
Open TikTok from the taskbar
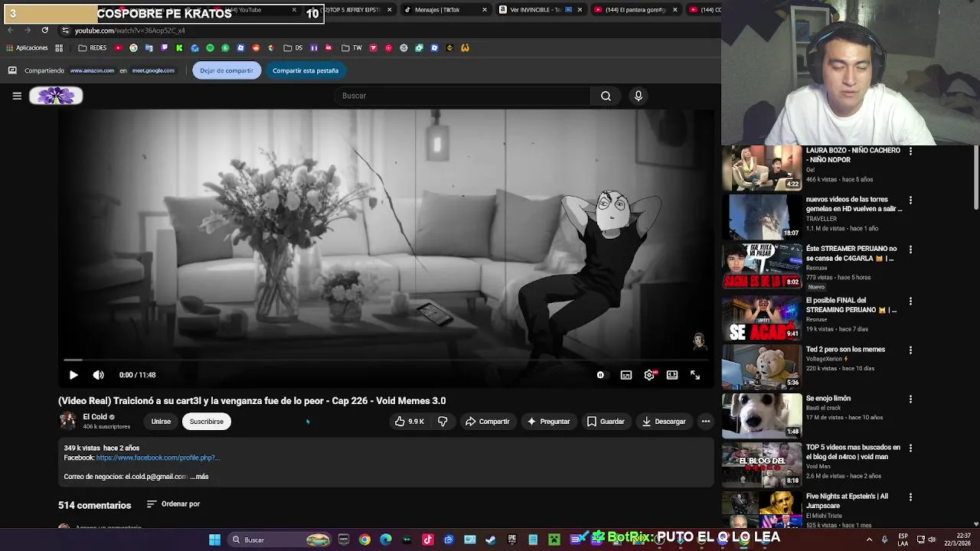[428, 540]
